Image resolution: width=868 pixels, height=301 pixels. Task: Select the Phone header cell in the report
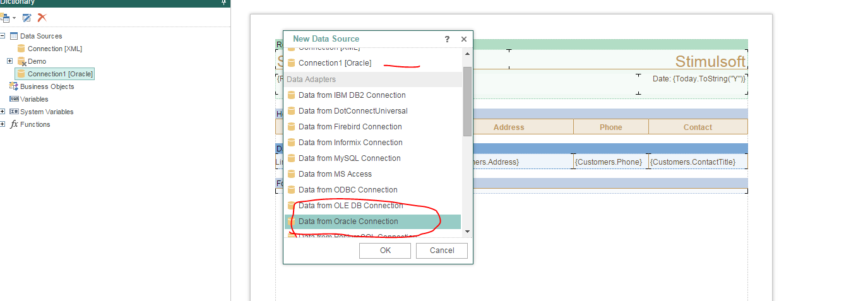click(x=611, y=127)
